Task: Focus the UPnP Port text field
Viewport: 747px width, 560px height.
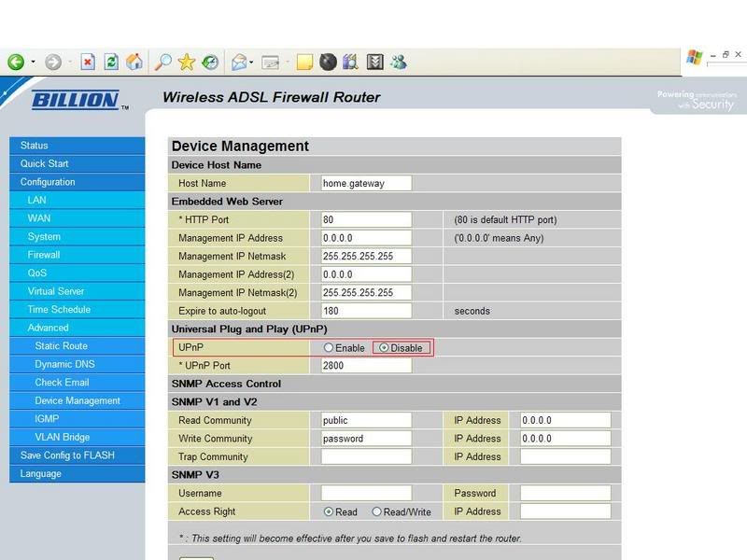Action: (366, 366)
